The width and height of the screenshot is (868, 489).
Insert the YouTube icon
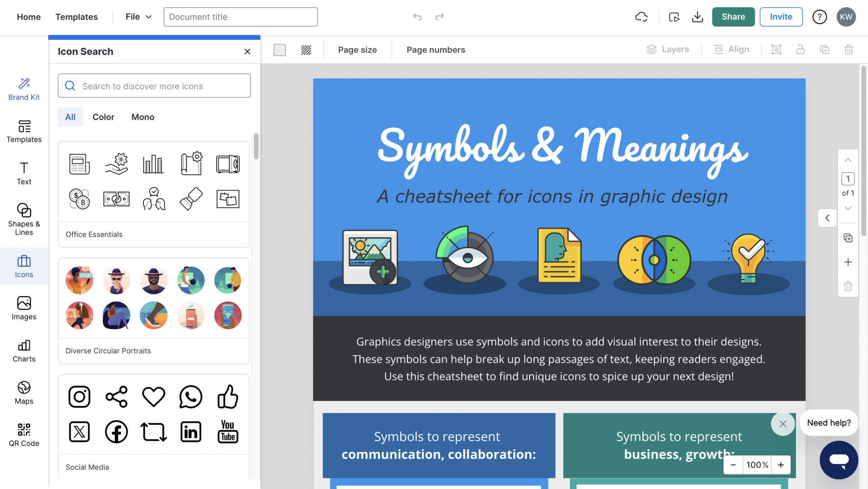(x=228, y=432)
